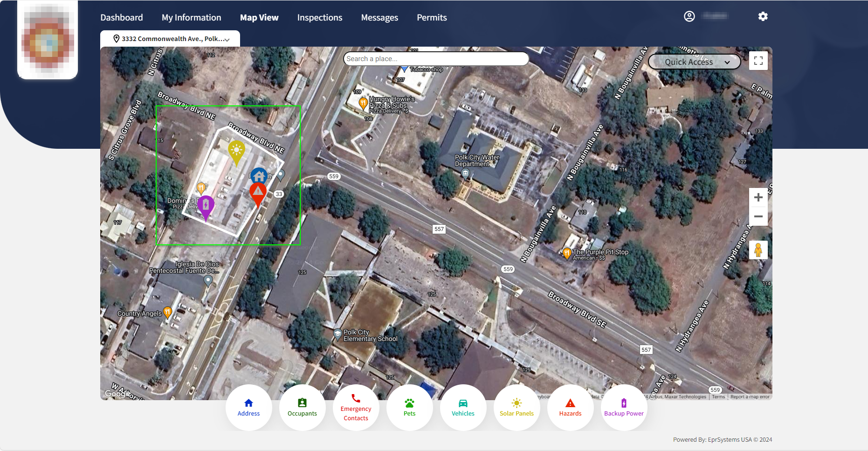Screen dimensions: 868x451
Task: Click the yellow solar panel map marker
Action: [x=236, y=151]
